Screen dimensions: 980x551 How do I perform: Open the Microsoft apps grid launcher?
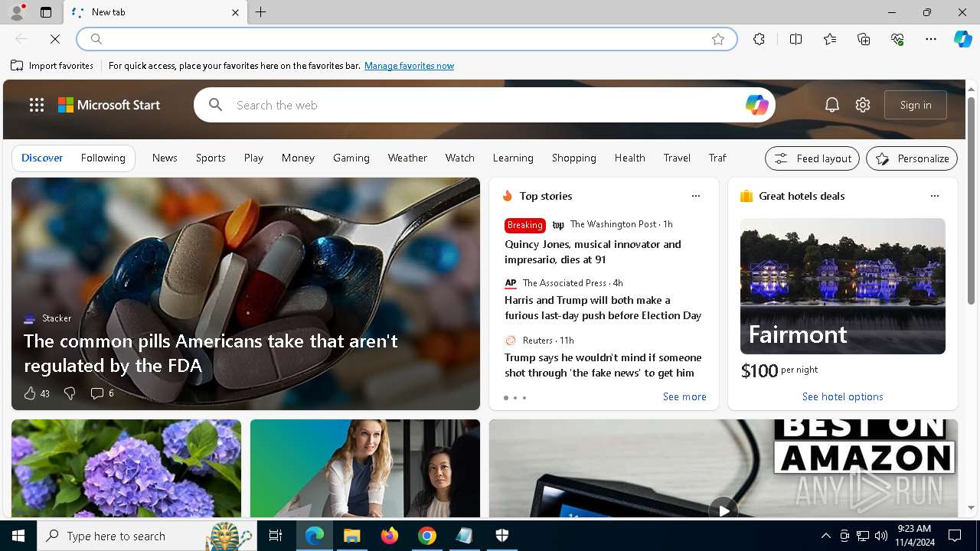37,105
